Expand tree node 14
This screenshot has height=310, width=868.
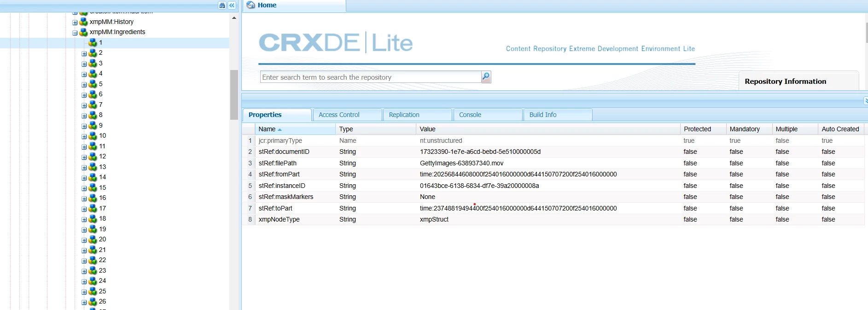(84, 178)
